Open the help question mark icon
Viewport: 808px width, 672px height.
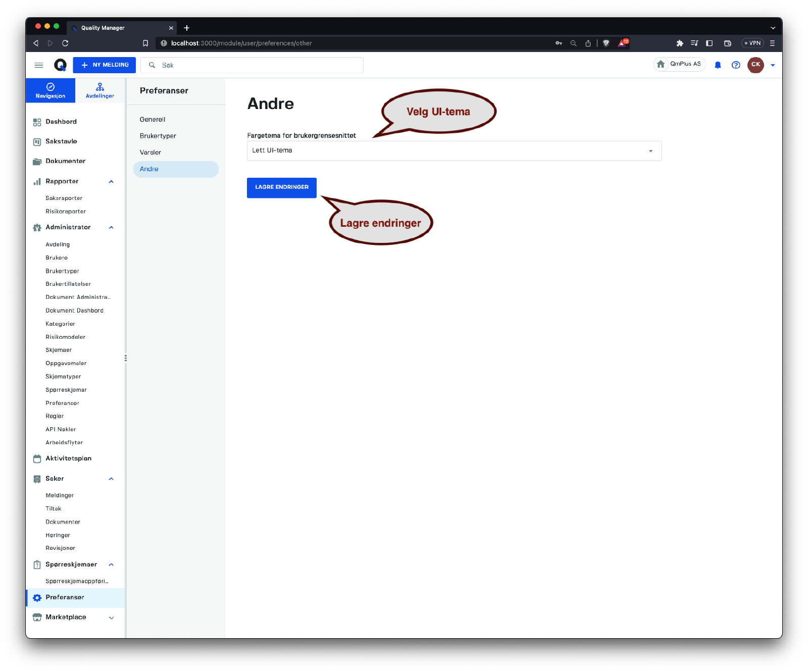coord(736,65)
